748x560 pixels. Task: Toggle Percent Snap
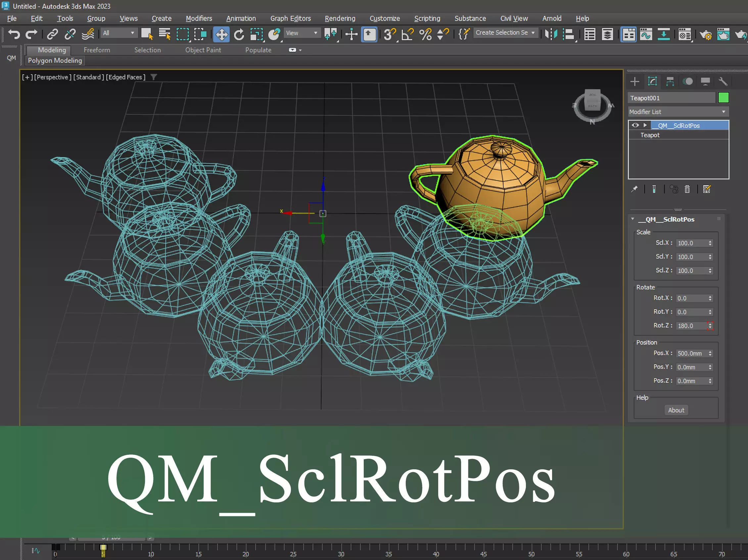pyautogui.click(x=425, y=34)
